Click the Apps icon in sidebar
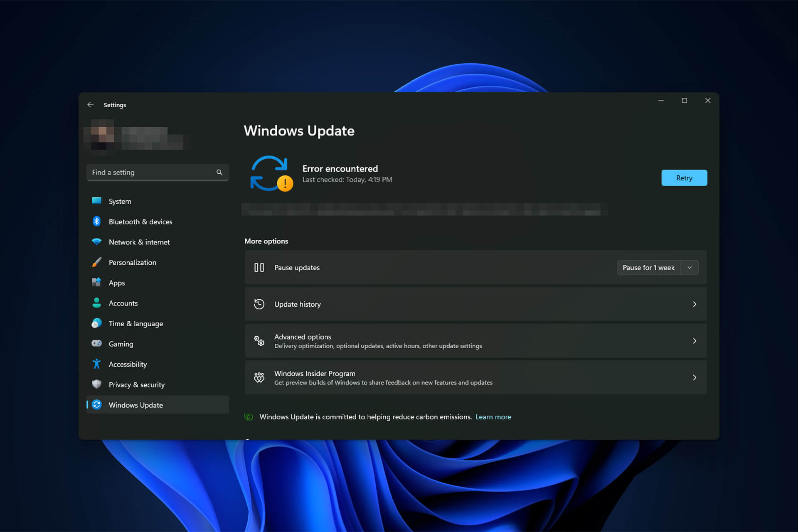The width and height of the screenshot is (798, 532). (96, 283)
